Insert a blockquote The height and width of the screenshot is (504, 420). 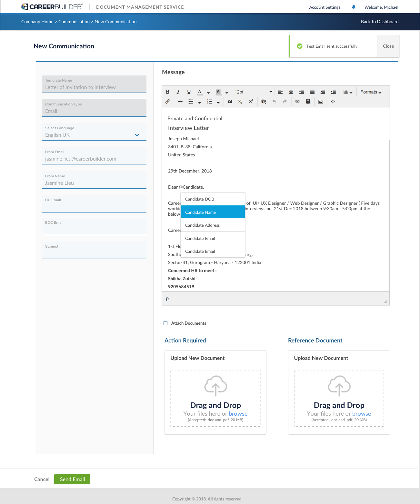pos(230,102)
